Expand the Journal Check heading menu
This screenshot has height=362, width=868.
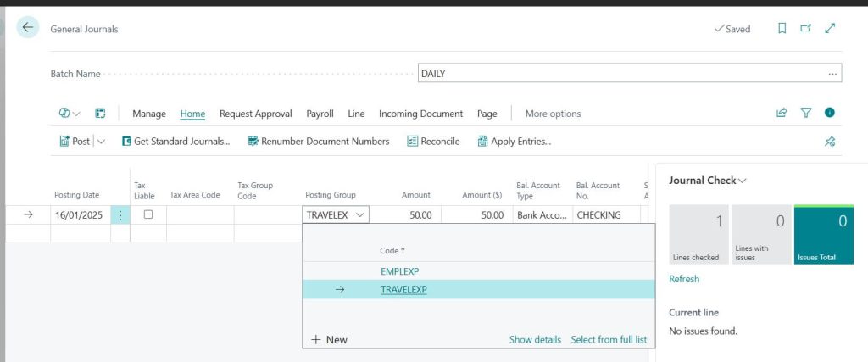(x=743, y=181)
